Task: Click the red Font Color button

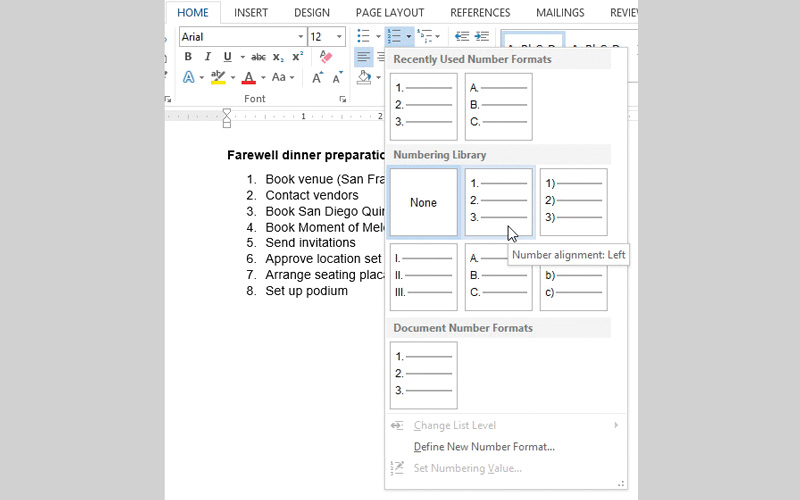Action: pos(248,77)
